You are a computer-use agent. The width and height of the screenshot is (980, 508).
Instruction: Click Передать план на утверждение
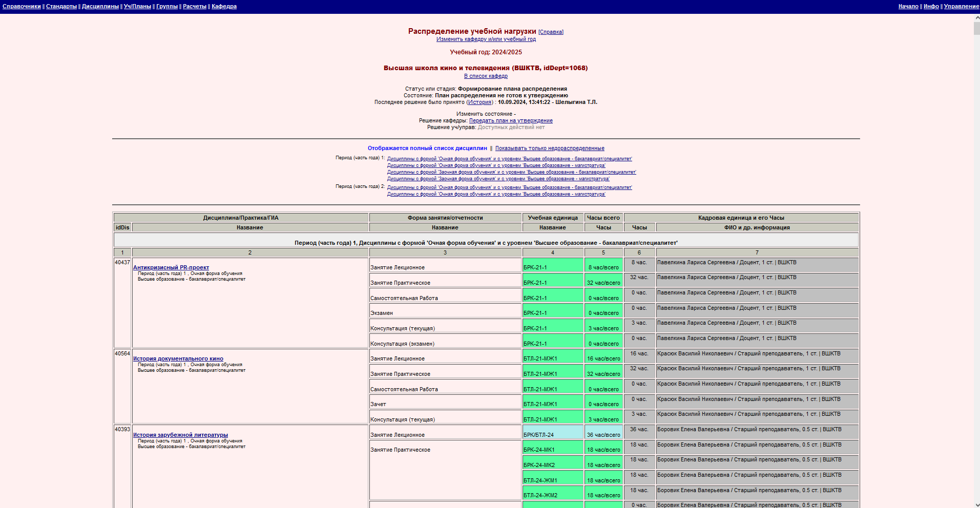pyautogui.click(x=511, y=121)
